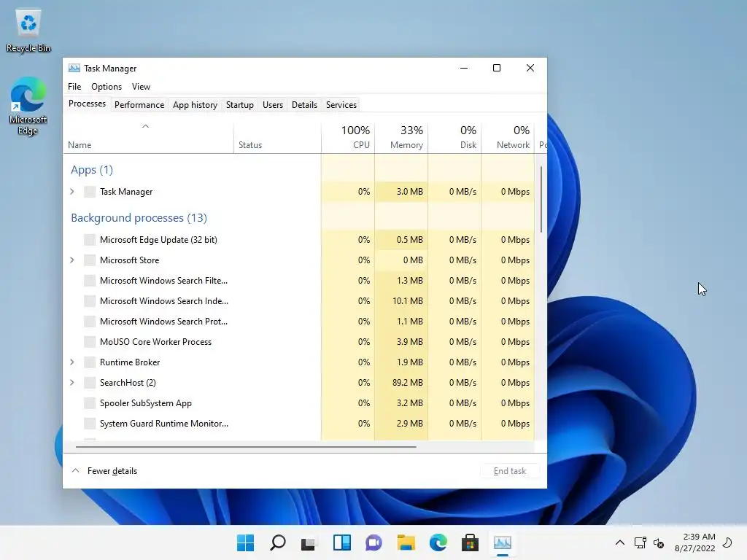Sort by the Name column header

click(148, 138)
